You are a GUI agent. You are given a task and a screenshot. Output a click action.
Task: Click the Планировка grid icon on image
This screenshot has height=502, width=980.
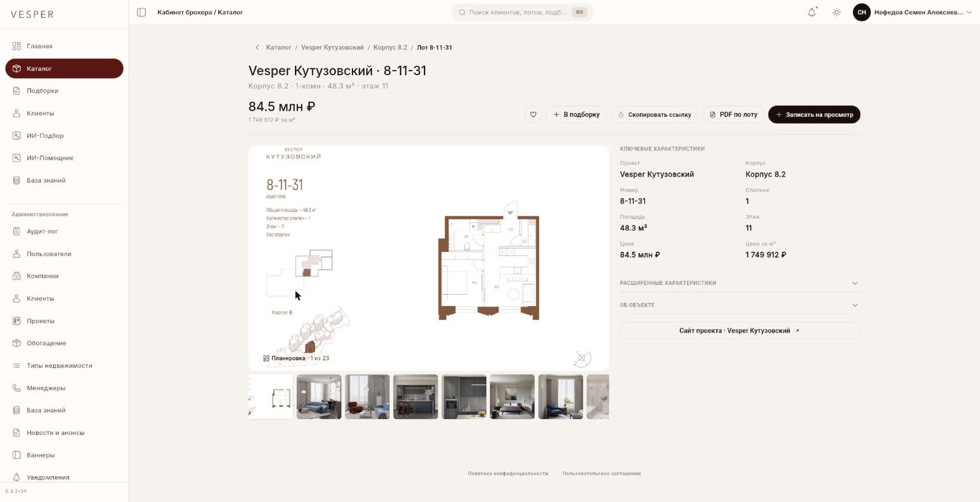click(x=266, y=358)
